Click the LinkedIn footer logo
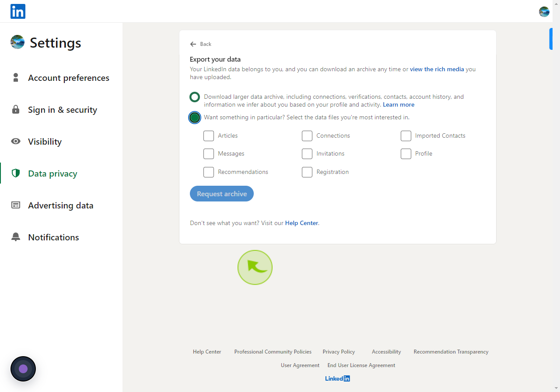The width and height of the screenshot is (560, 392). coord(337,378)
